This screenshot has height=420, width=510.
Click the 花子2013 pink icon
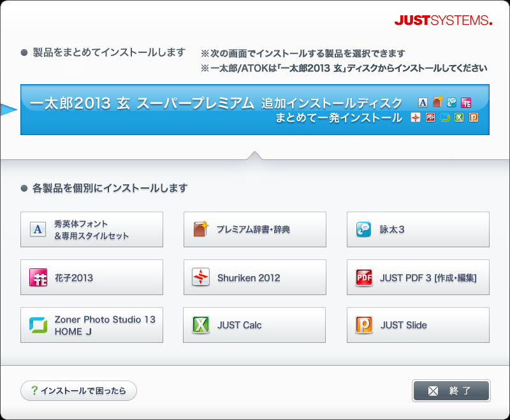coord(38,277)
